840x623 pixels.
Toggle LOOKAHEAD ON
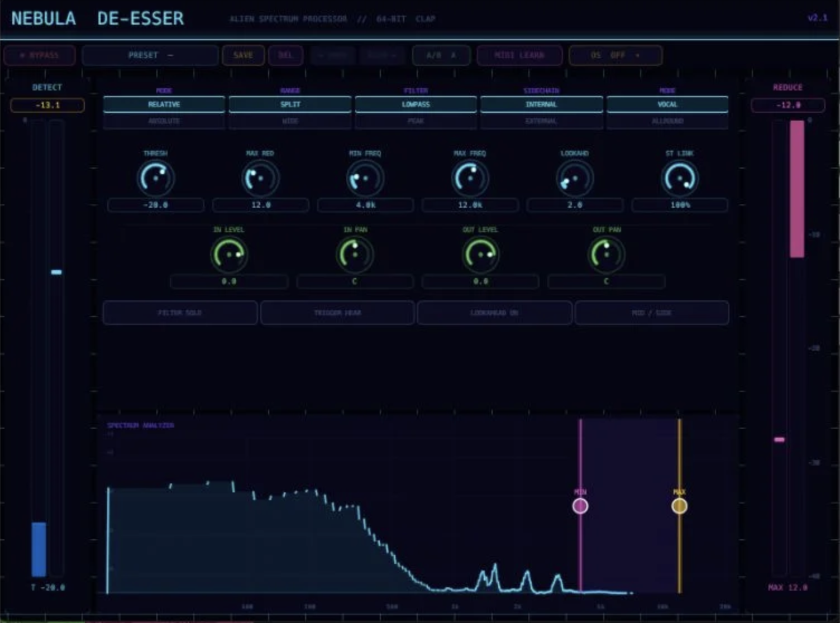click(494, 313)
